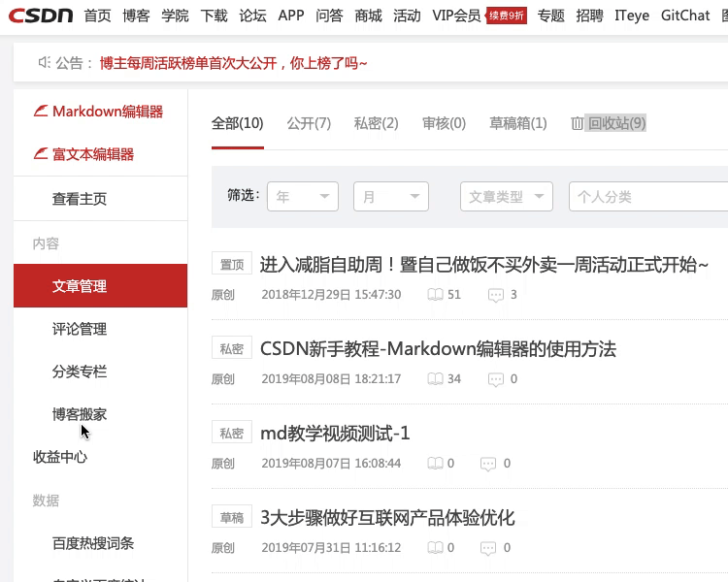
Task: Open 首页 in top navigation
Action: 97,16
